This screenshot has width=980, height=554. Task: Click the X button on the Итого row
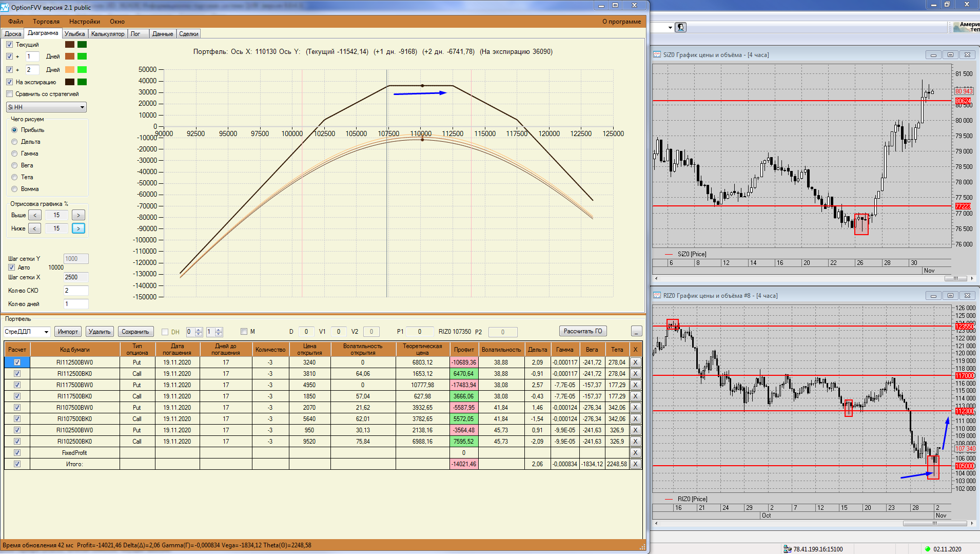point(635,464)
